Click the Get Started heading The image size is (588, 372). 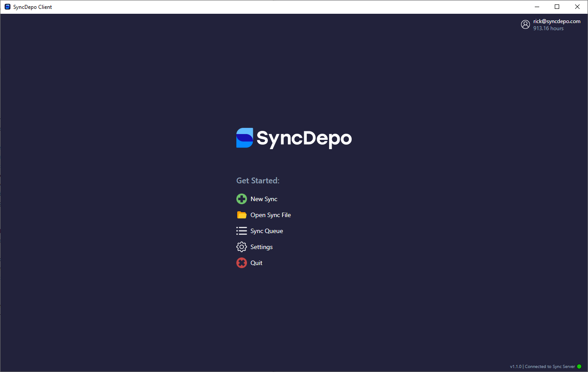[258, 180]
